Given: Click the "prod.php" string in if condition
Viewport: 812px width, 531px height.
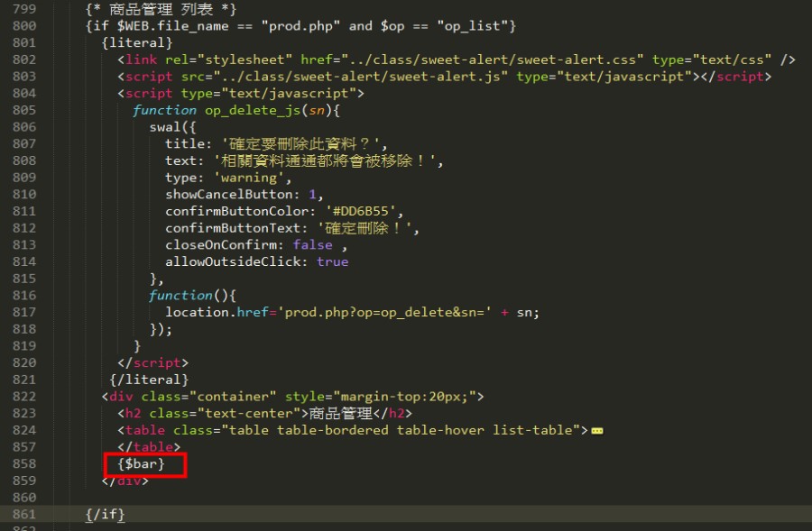Looking at the screenshot, I should (300, 26).
